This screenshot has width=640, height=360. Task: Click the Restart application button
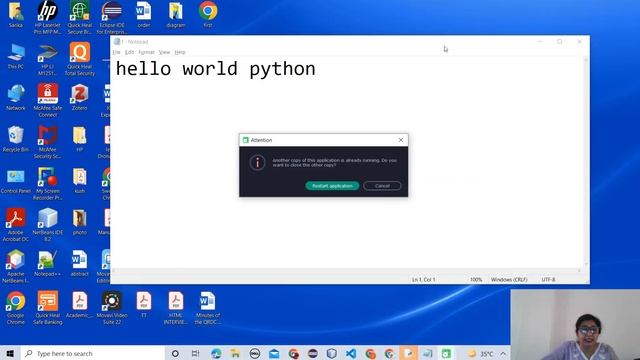332,186
